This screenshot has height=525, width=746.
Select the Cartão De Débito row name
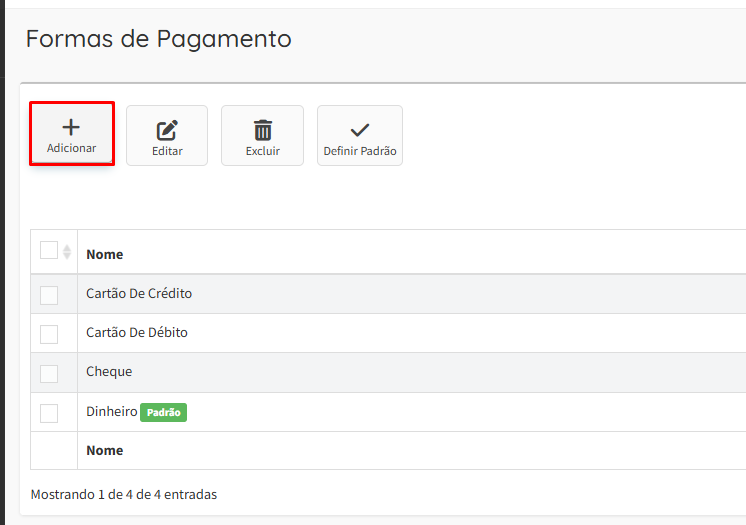[137, 333]
